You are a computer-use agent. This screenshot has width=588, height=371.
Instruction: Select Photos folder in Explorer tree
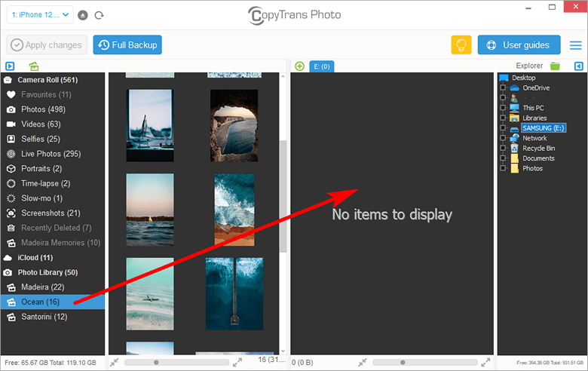(x=532, y=168)
